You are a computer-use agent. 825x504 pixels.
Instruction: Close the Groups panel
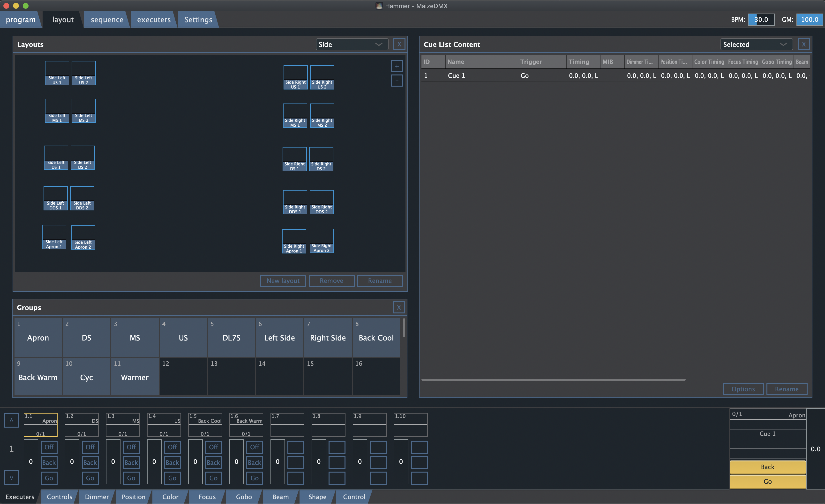tap(398, 307)
